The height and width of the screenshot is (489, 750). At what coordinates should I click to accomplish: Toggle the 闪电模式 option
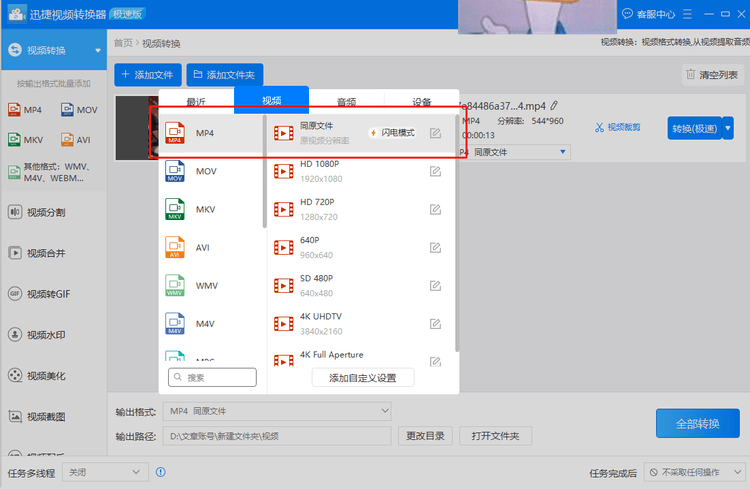(x=392, y=133)
